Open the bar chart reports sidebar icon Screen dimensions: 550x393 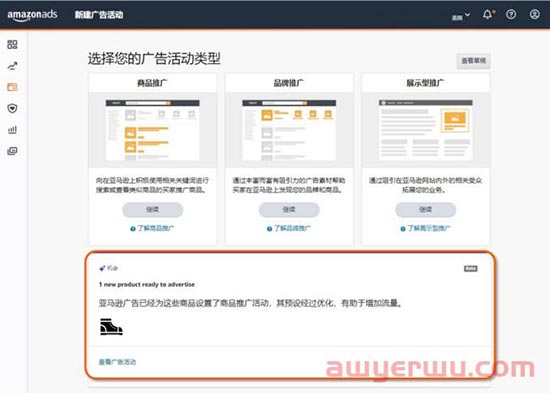tap(12, 130)
